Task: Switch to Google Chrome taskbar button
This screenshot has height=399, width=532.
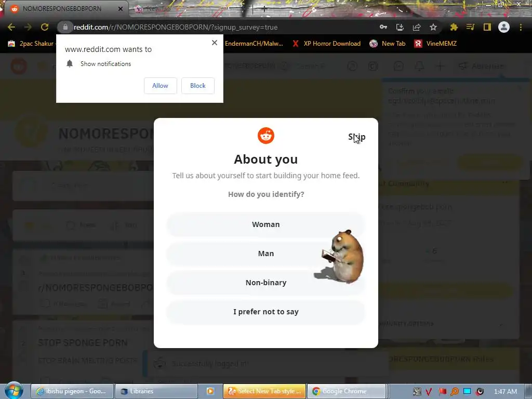Action: tap(347, 391)
